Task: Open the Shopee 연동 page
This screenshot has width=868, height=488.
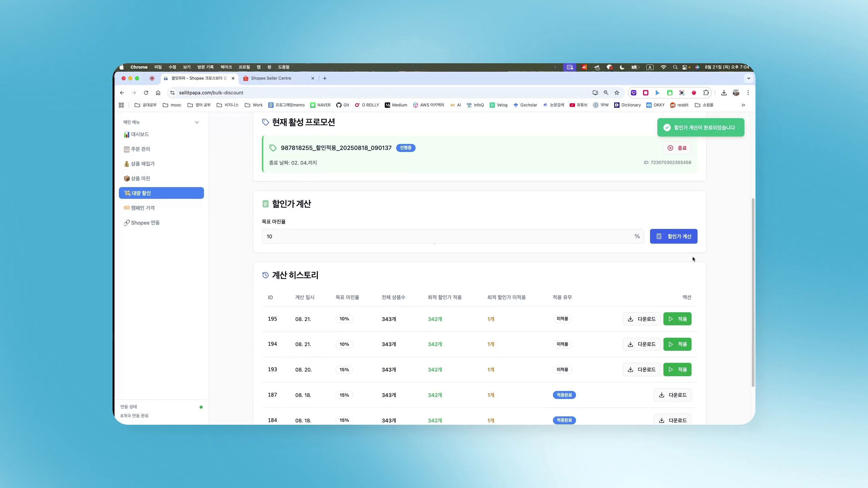Action: pos(145,223)
